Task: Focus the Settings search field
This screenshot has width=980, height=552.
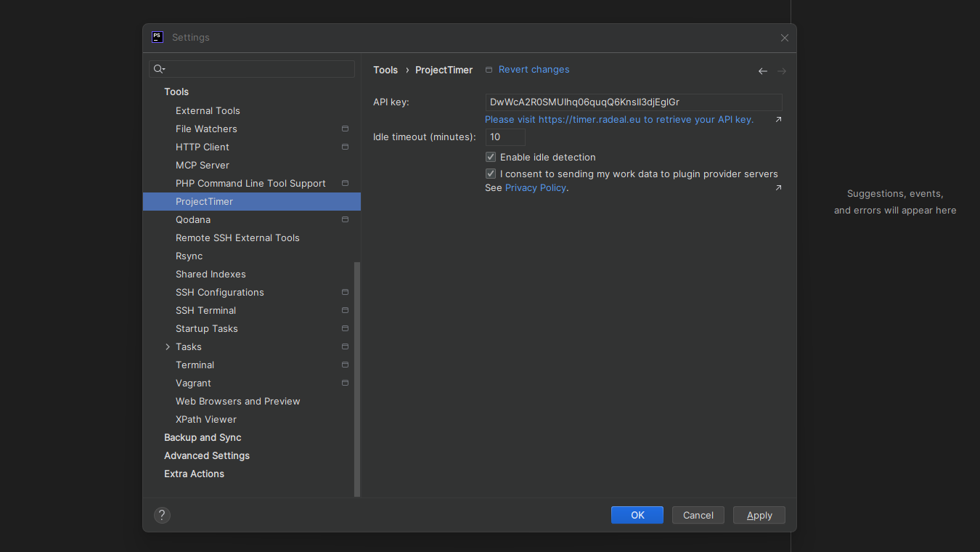Action: [252, 69]
